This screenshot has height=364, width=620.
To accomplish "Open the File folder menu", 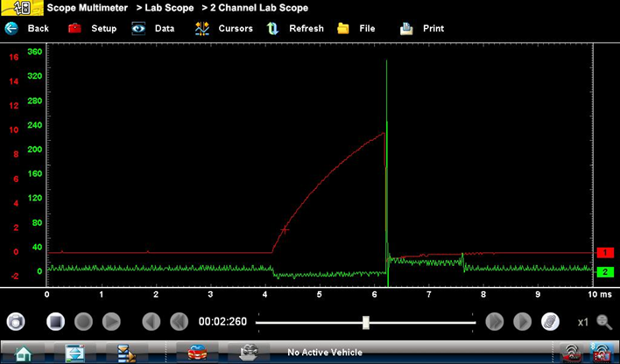I will point(356,28).
